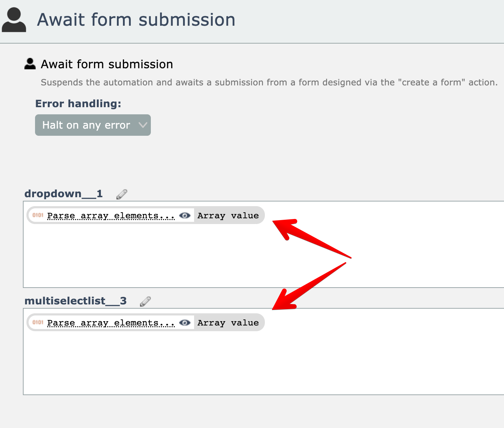The image size is (504, 428).
Task: Select "Array value" in the multiselectlist__3 token
Action: [228, 323]
